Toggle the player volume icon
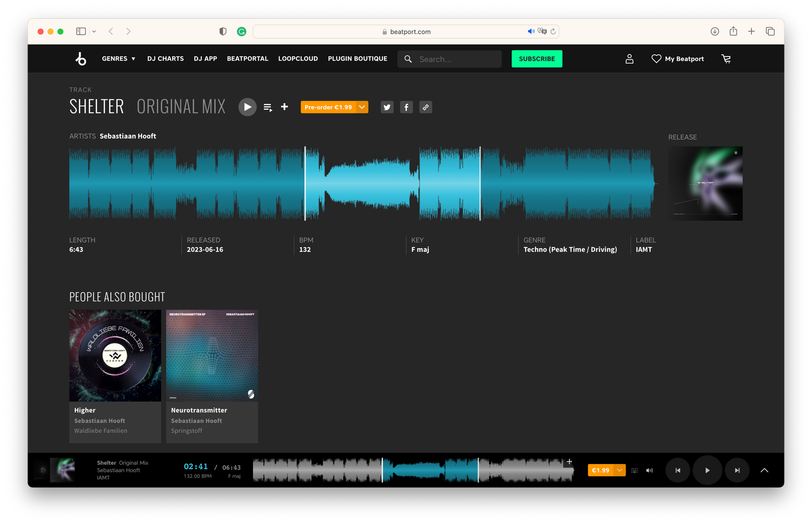 click(x=650, y=470)
